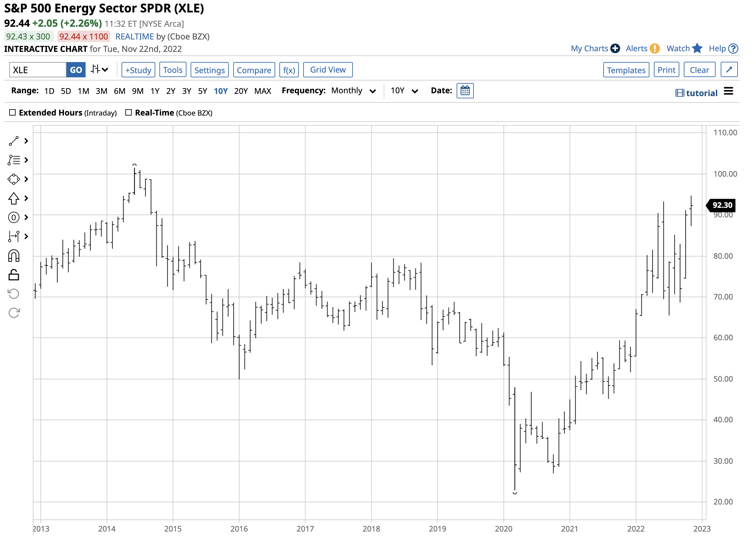Click the f(x) expression button

click(289, 70)
